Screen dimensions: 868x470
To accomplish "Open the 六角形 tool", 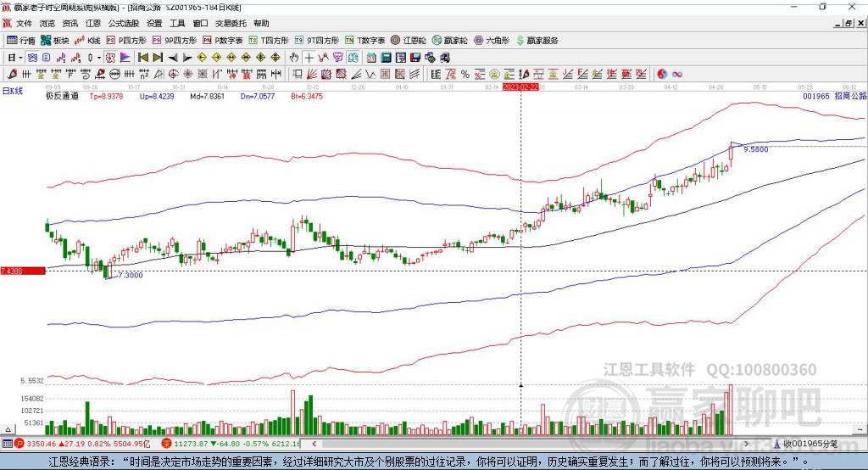I will pos(491,41).
